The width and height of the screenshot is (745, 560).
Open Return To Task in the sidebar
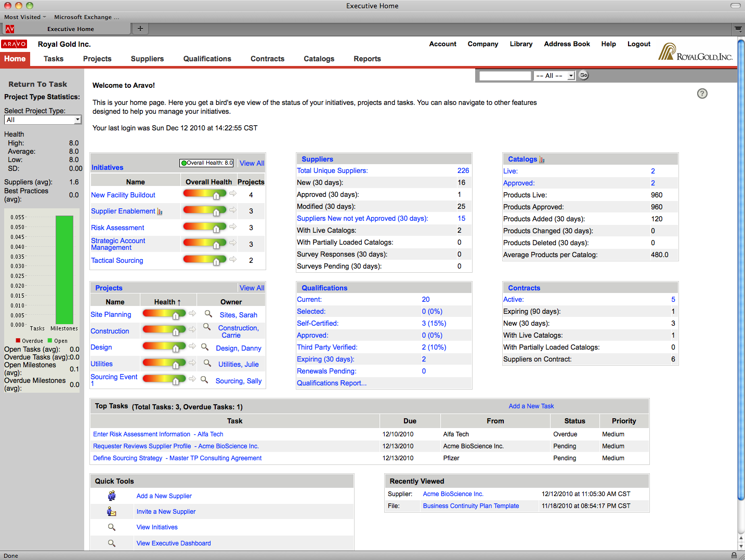pyautogui.click(x=37, y=84)
